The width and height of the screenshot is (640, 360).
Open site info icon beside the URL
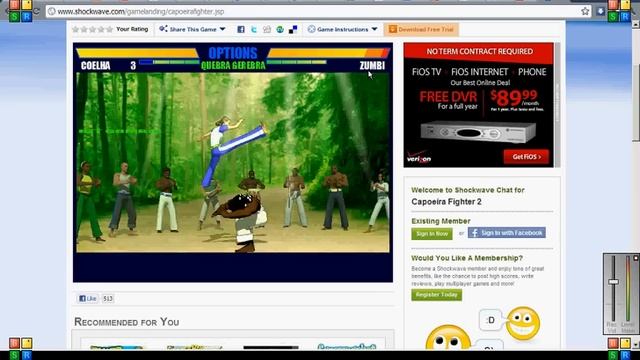click(x=51, y=11)
